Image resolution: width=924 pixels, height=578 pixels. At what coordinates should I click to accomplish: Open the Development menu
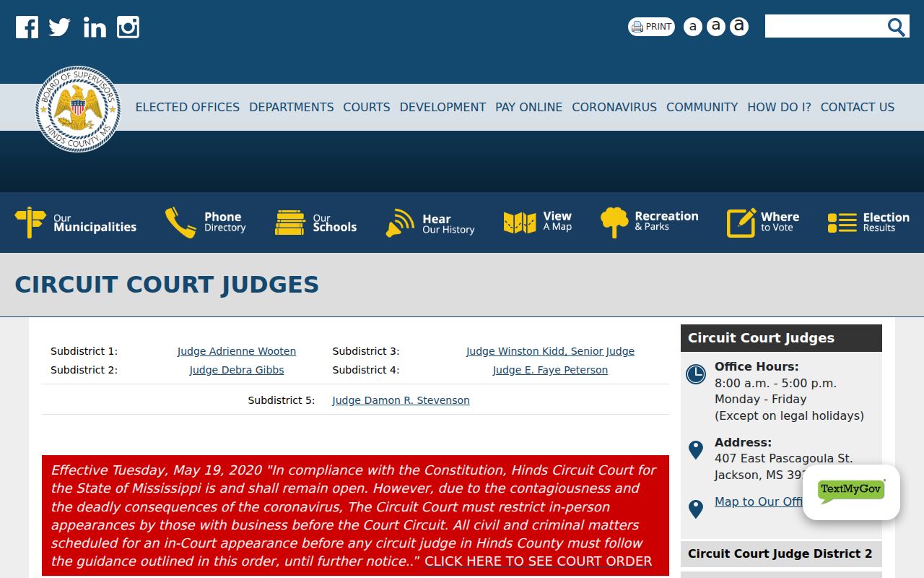443,107
